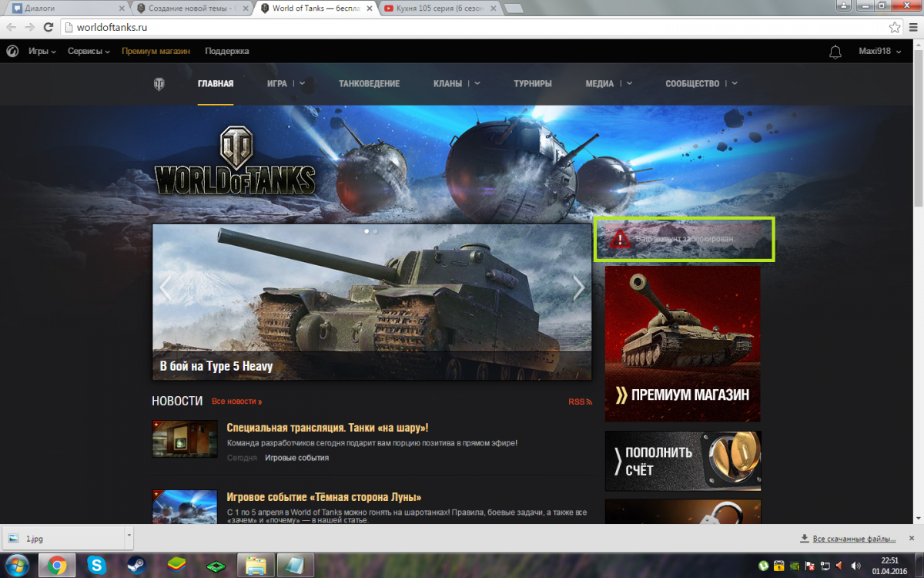924x578 pixels.
Task: Show previous banner slide with left arrow
Action: [166, 287]
